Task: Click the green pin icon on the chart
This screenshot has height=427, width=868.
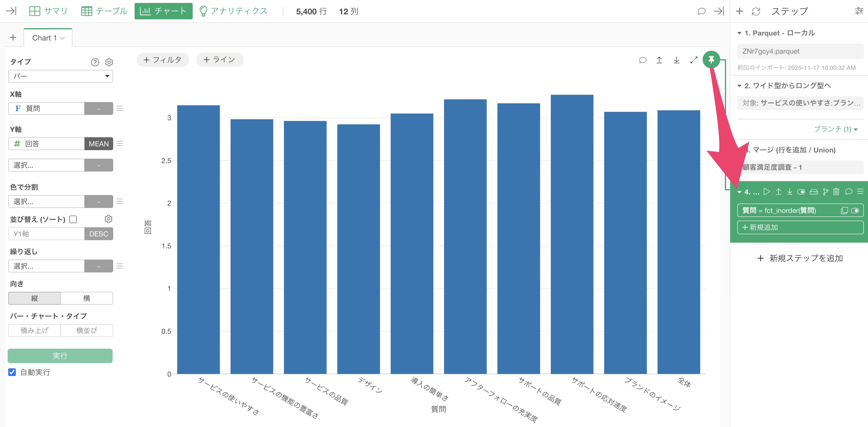Action: point(711,60)
